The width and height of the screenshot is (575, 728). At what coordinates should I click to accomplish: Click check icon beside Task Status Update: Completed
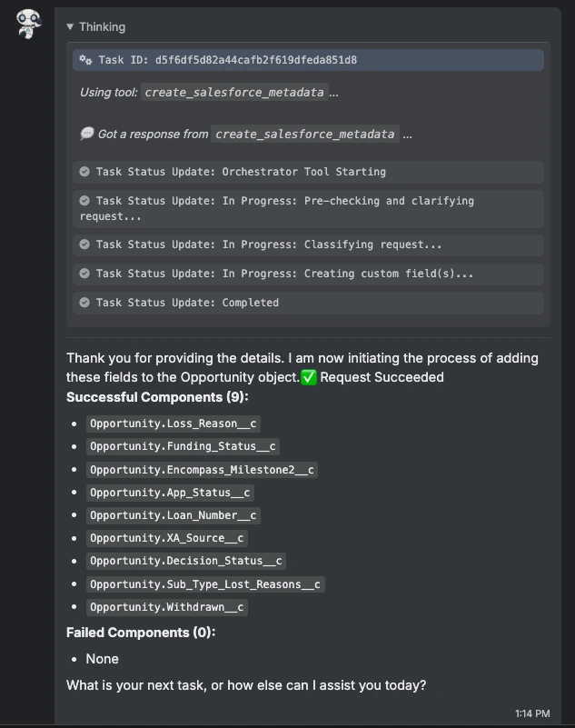(84, 303)
